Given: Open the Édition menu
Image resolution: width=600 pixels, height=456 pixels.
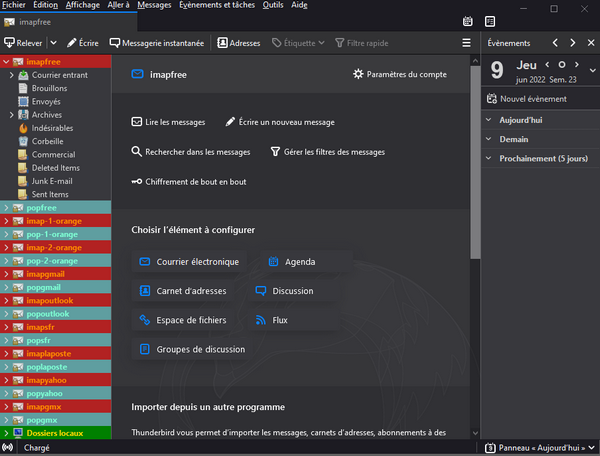Looking at the screenshot, I should tap(46, 5).
